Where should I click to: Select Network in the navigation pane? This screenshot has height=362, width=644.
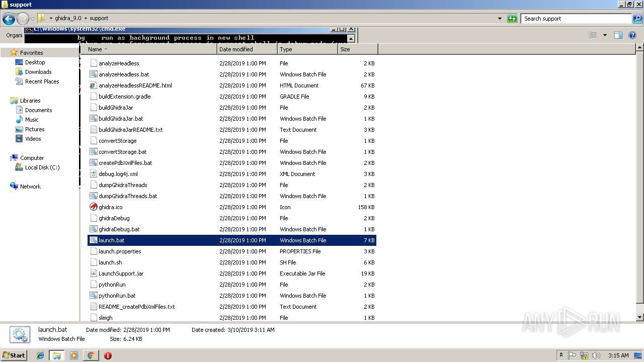tap(30, 187)
